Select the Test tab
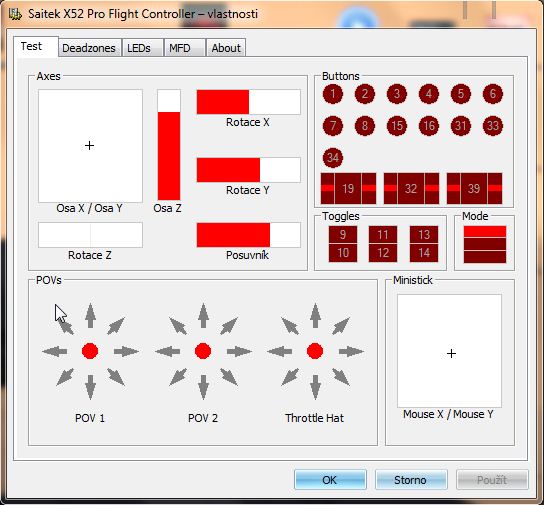The width and height of the screenshot is (544, 505). coord(35,46)
